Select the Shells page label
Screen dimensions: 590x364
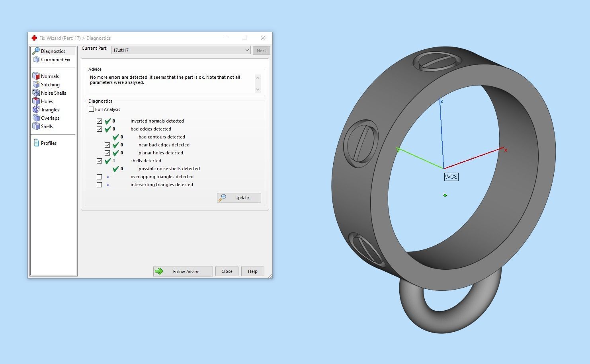pyautogui.click(x=47, y=126)
